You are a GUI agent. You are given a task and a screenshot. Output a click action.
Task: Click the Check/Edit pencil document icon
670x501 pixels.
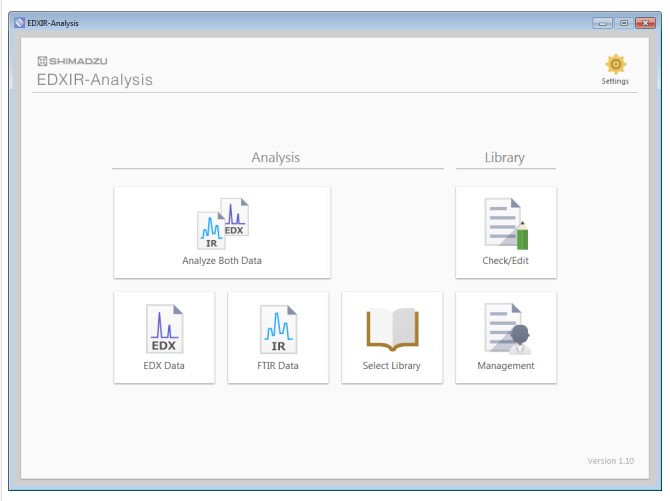pos(506,223)
